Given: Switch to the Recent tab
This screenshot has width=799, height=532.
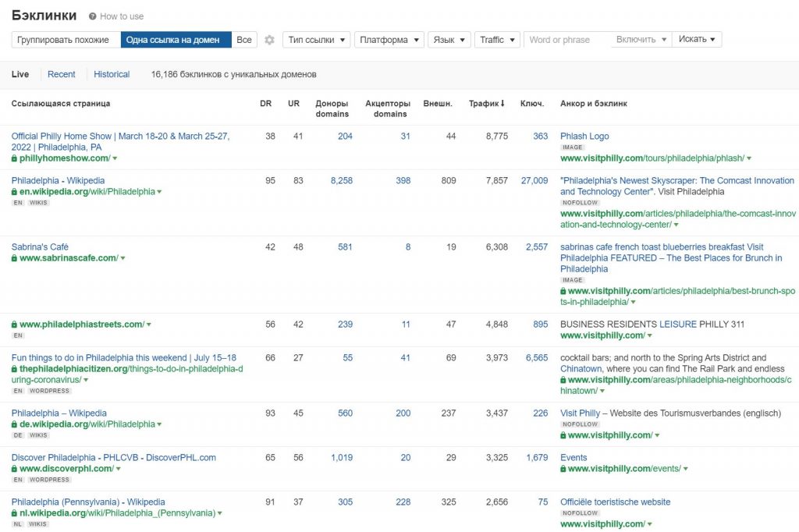Looking at the screenshot, I should pyautogui.click(x=61, y=74).
